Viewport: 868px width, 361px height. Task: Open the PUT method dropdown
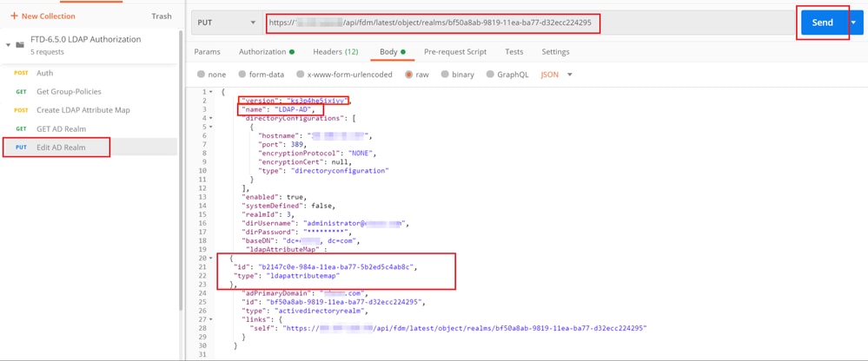227,23
